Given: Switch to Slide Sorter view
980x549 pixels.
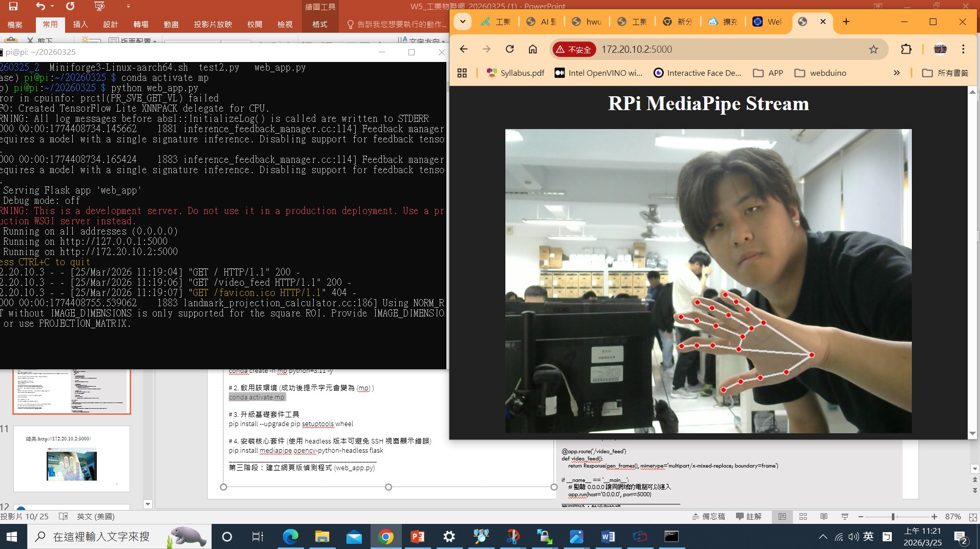Looking at the screenshot, I should (x=803, y=517).
